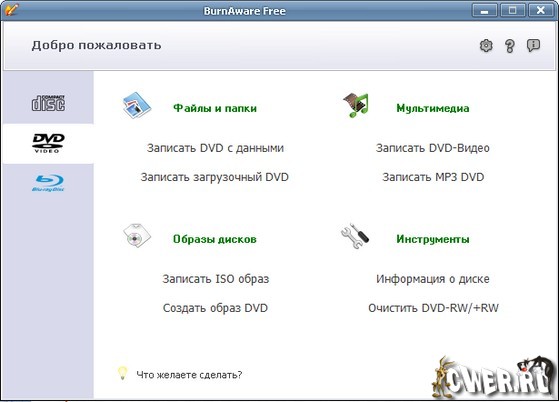Close the BurnAware Free window
Viewport: 559px width, 402px height.
540,10
